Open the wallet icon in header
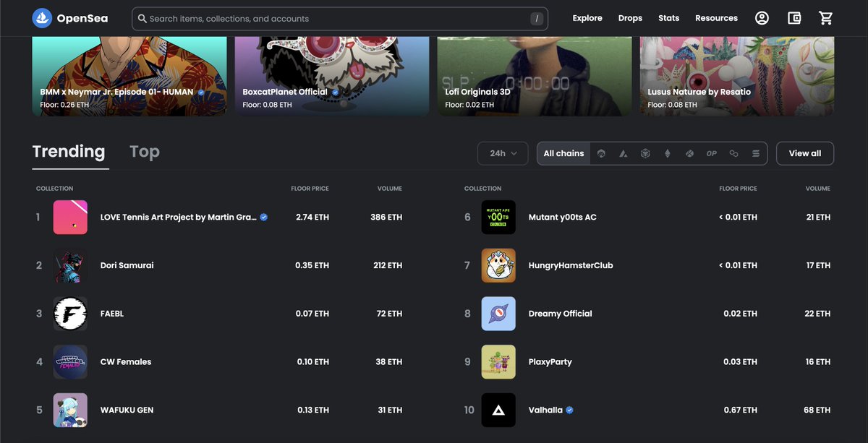 click(794, 18)
